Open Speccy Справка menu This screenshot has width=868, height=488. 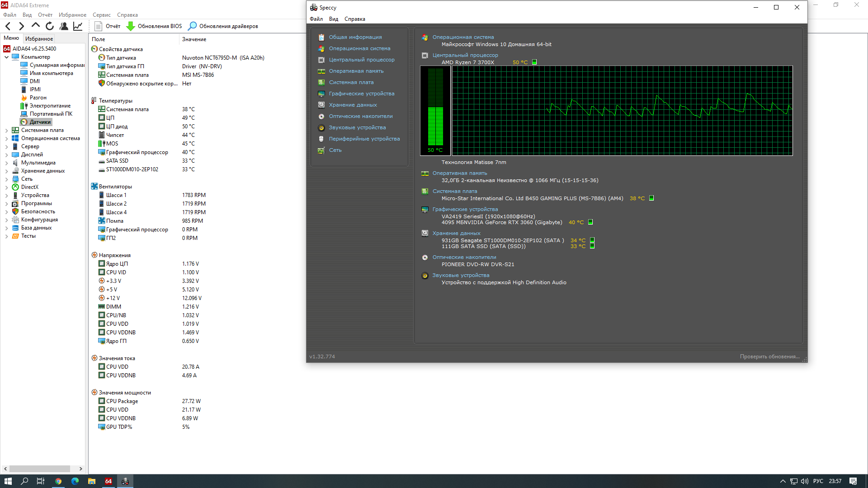(x=355, y=19)
